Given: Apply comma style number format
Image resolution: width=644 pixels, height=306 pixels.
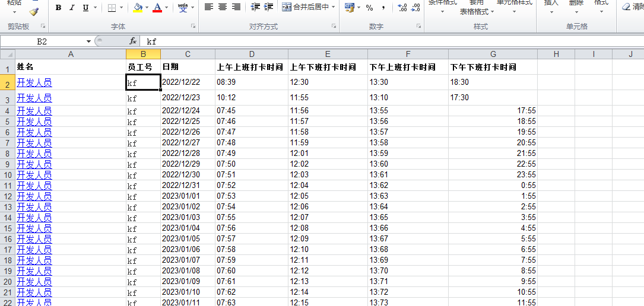Looking at the screenshot, I should 383,8.
